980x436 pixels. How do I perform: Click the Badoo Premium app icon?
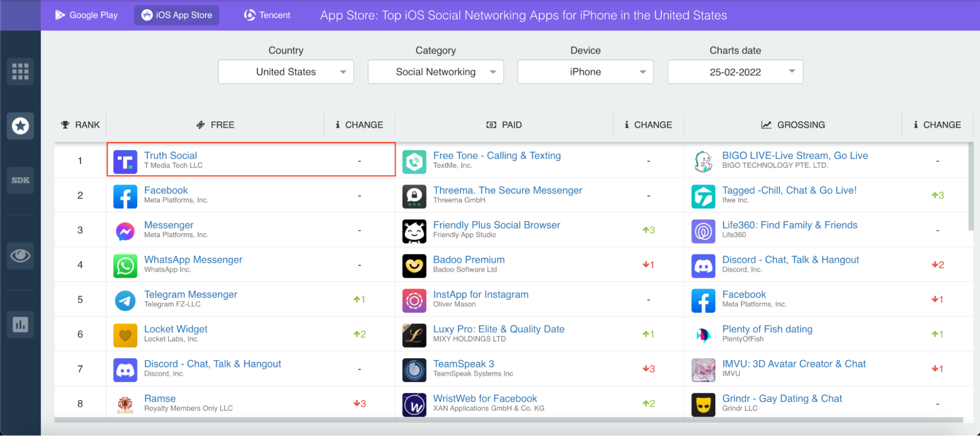(414, 266)
